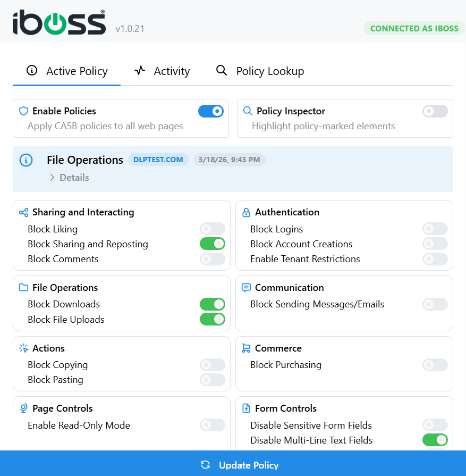
Task: Click the globe icon on Page Controls
Action: click(23, 408)
